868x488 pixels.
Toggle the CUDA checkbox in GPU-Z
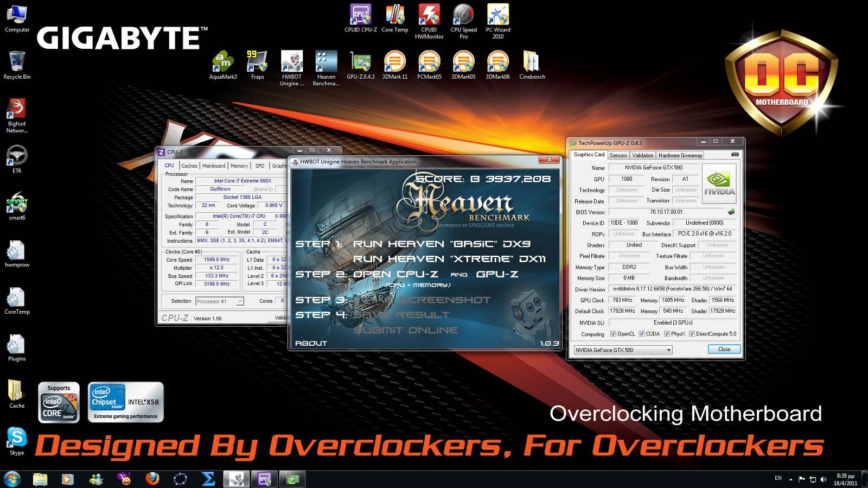coord(642,334)
